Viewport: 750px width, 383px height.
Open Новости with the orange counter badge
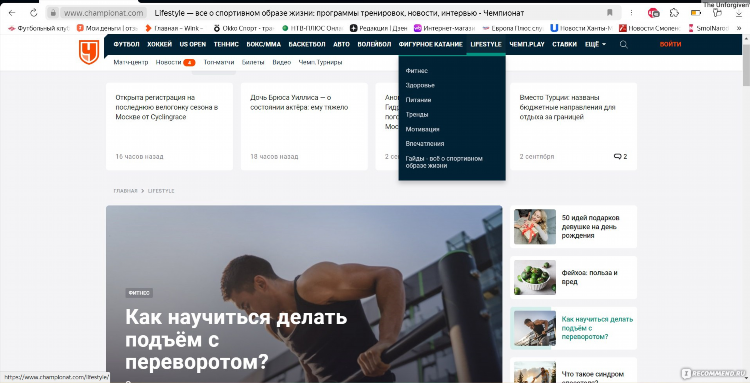point(175,62)
